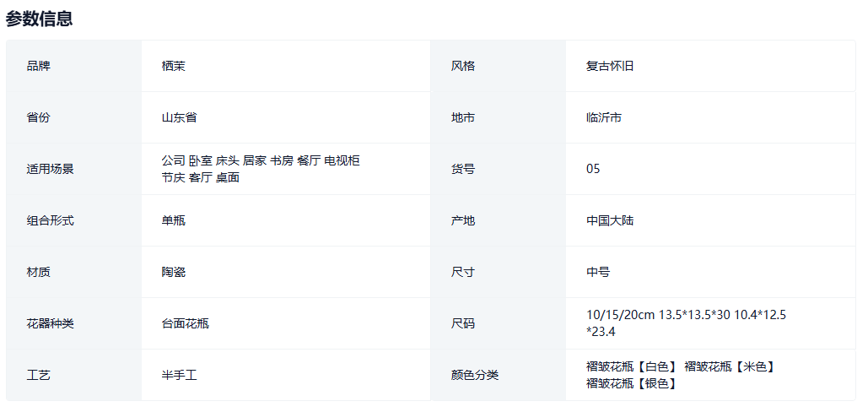
Task: Select the vase type 台面花瓶
Action: click(x=185, y=323)
